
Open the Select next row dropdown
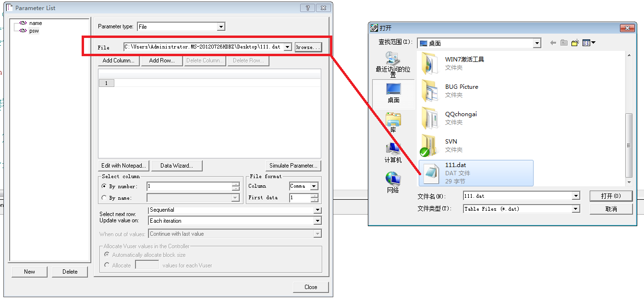317,210
